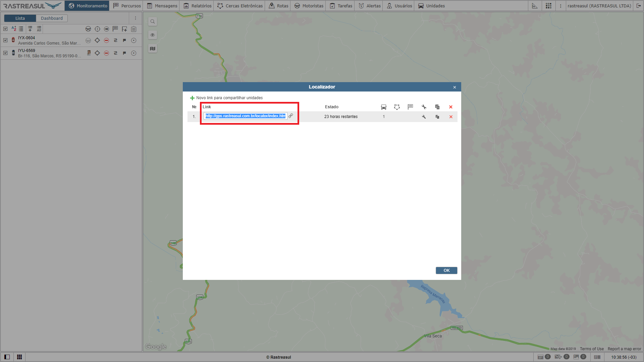The image size is (644, 362).
Task: Open the apps grid icon in the top bar
Action: point(548,6)
